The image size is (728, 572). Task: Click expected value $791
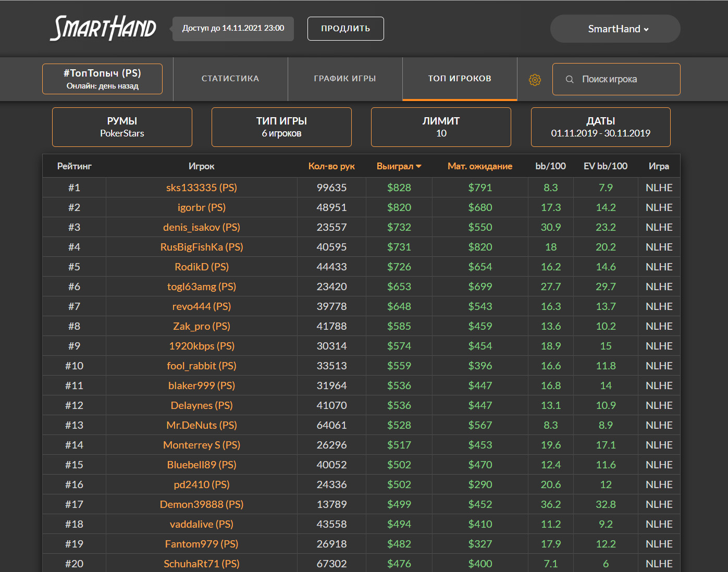coord(480,188)
